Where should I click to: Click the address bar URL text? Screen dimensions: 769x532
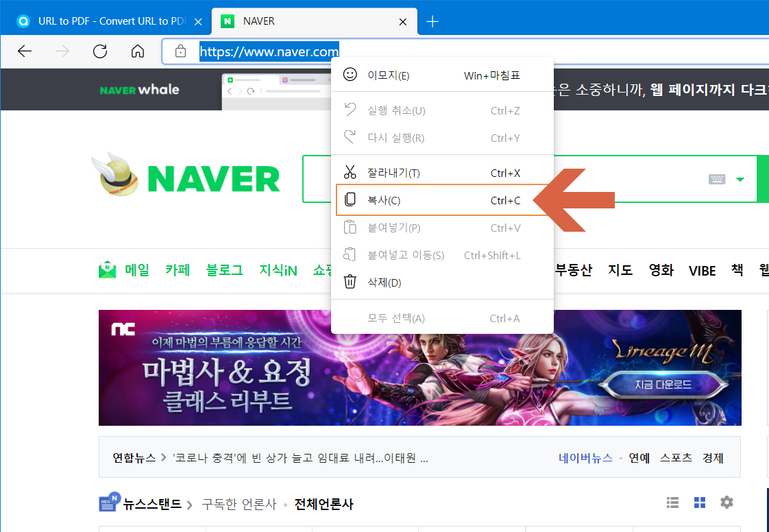[269, 51]
